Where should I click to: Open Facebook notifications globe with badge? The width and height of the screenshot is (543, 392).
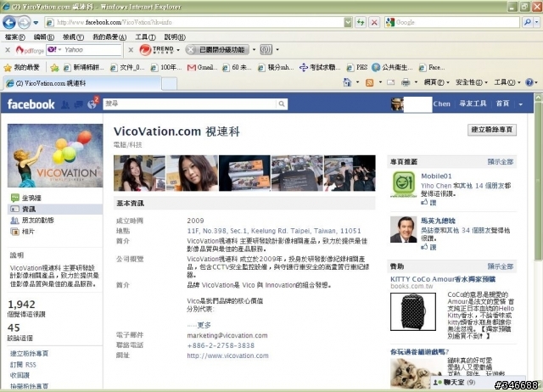92,104
